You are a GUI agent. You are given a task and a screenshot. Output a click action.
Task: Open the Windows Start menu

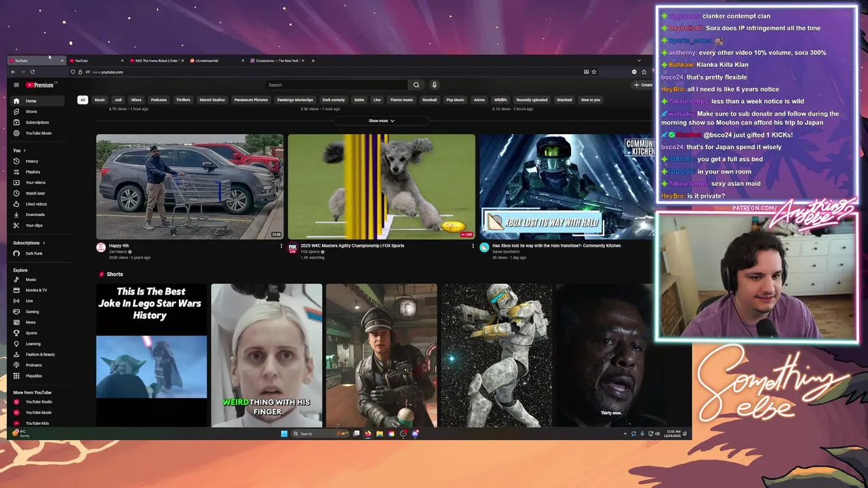[x=284, y=434]
